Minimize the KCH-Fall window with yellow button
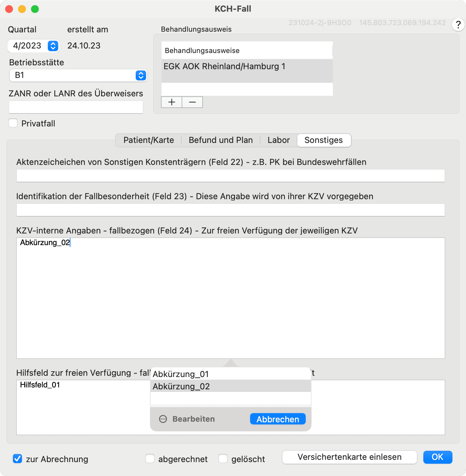Viewport: 466px width, 476px height. (x=22, y=9)
